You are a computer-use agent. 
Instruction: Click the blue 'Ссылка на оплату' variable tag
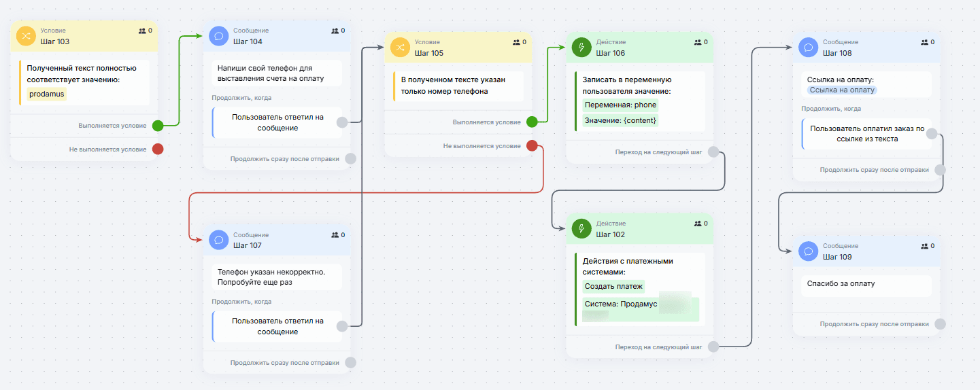pyautogui.click(x=842, y=90)
